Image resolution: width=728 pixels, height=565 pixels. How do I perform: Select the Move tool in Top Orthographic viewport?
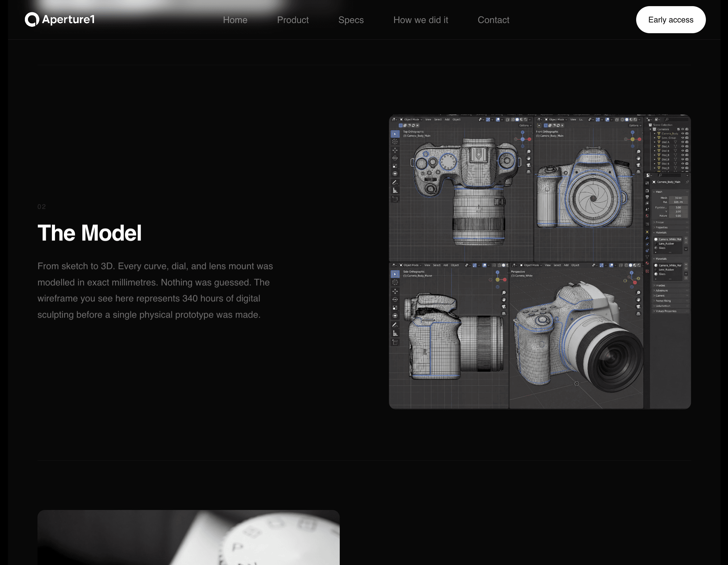coord(395,150)
